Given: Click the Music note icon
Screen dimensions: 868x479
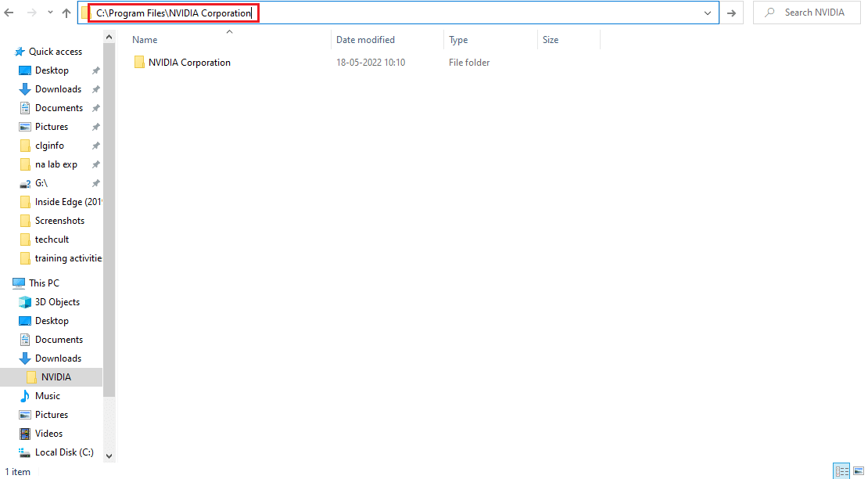Looking at the screenshot, I should (25, 396).
